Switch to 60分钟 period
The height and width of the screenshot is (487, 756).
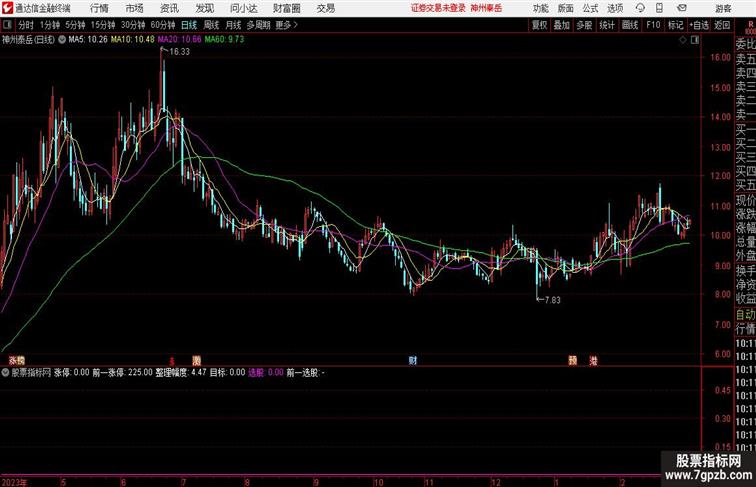click(x=163, y=25)
